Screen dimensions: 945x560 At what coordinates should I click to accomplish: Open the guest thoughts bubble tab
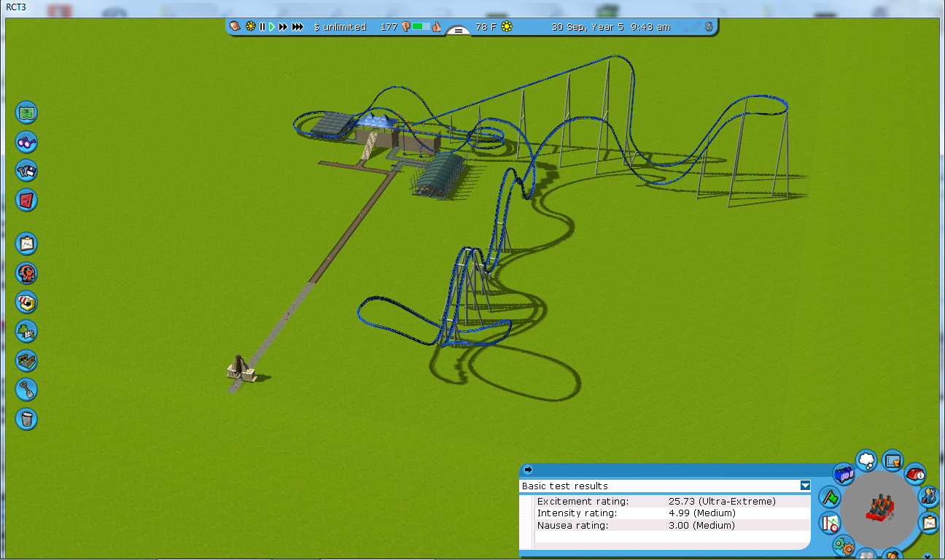click(866, 460)
